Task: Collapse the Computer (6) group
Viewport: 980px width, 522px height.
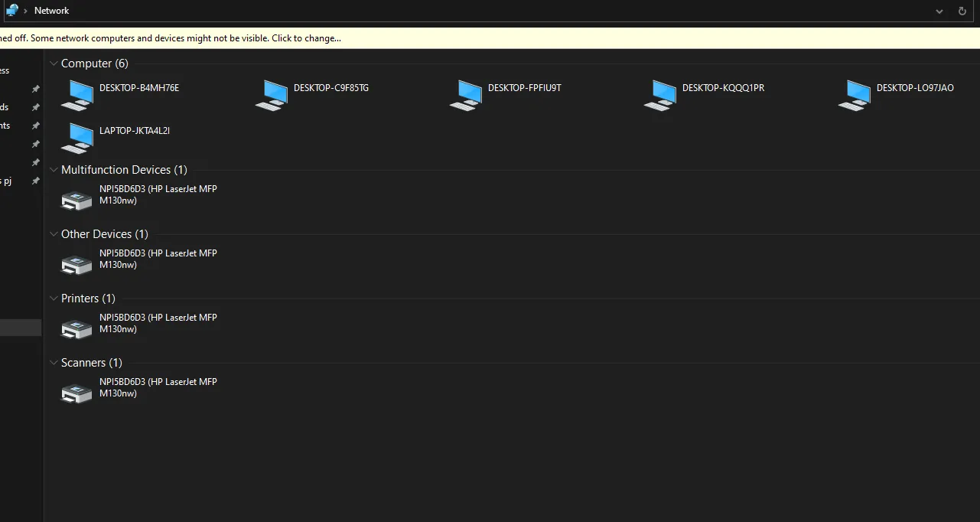Action: (54, 64)
